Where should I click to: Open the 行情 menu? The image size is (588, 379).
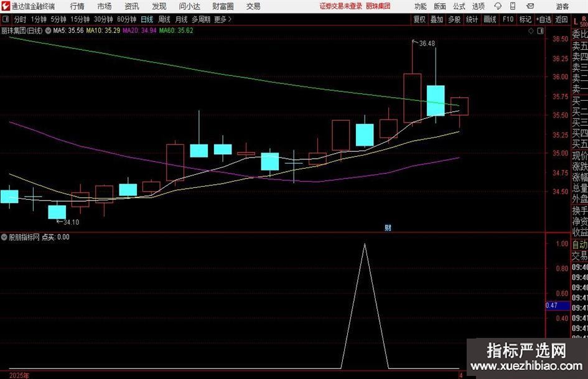coord(77,6)
